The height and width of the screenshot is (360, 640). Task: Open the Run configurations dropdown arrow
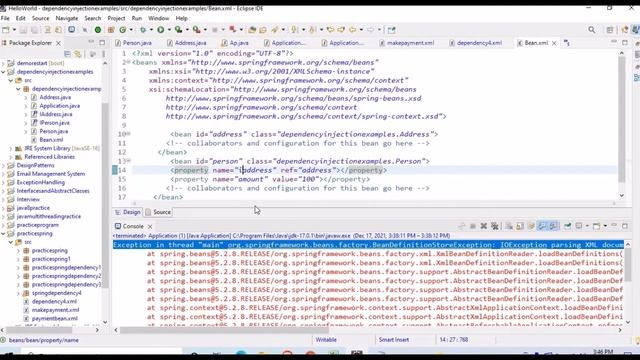(169, 30)
